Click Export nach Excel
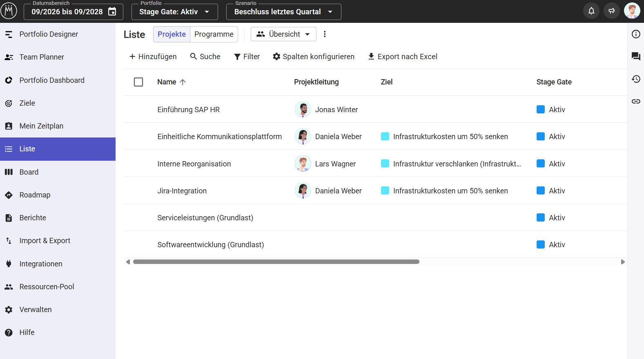This screenshot has height=359, width=644. [x=402, y=57]
